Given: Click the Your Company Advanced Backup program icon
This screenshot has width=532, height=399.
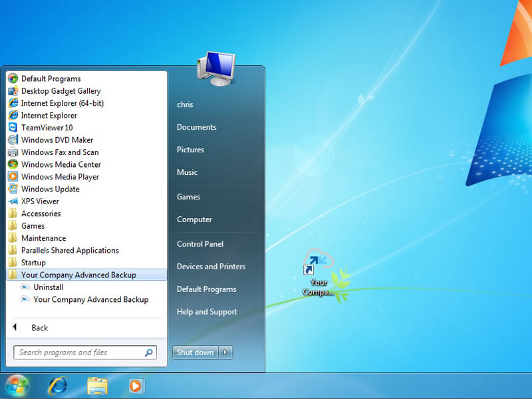Looking at the screenshot, I should point(25,300).
